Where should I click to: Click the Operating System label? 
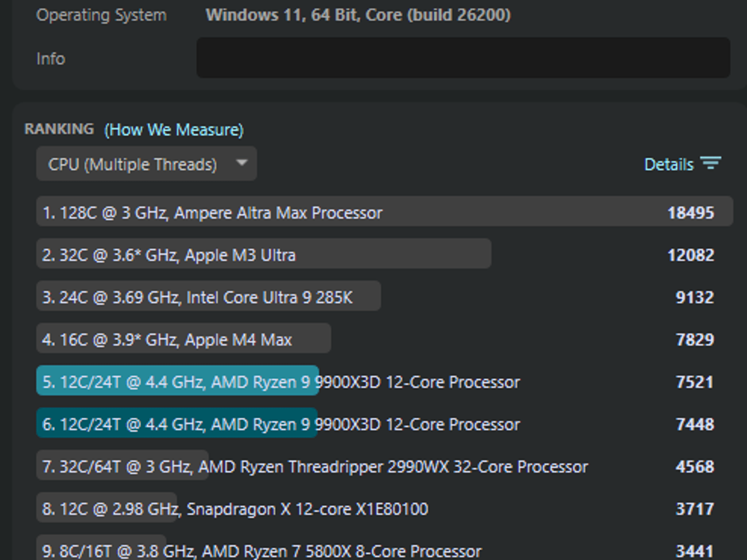[x=101, y=15]
